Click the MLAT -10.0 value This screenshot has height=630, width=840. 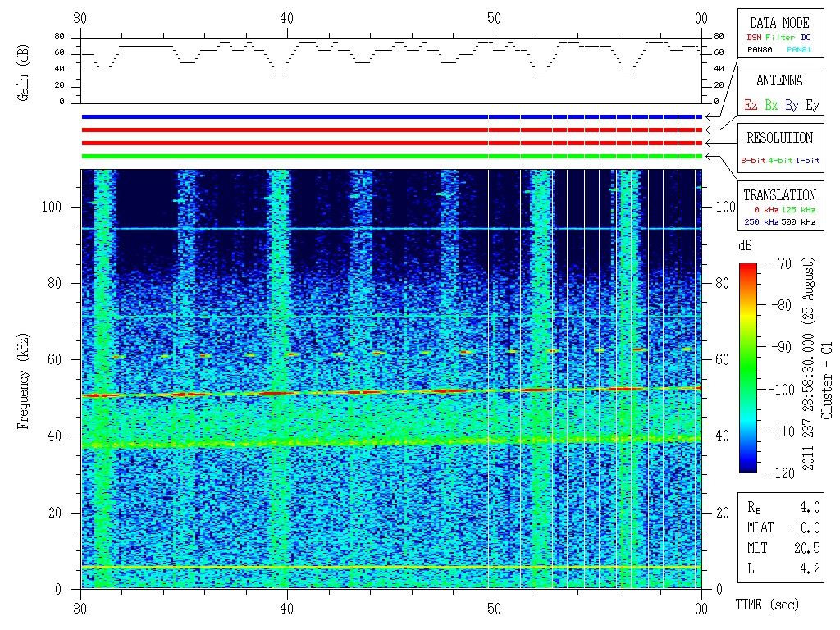tap(804, 527)
